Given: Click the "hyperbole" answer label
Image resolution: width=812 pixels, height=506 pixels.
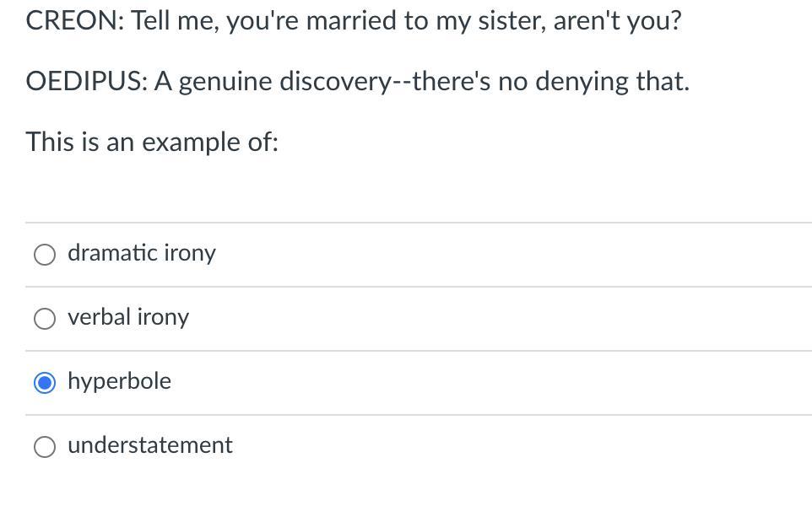Looking at the screenshot, I should coord(119,381).
